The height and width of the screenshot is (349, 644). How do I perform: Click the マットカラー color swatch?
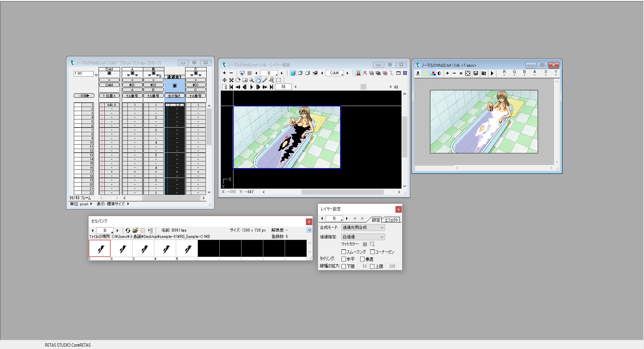point(365,244)
